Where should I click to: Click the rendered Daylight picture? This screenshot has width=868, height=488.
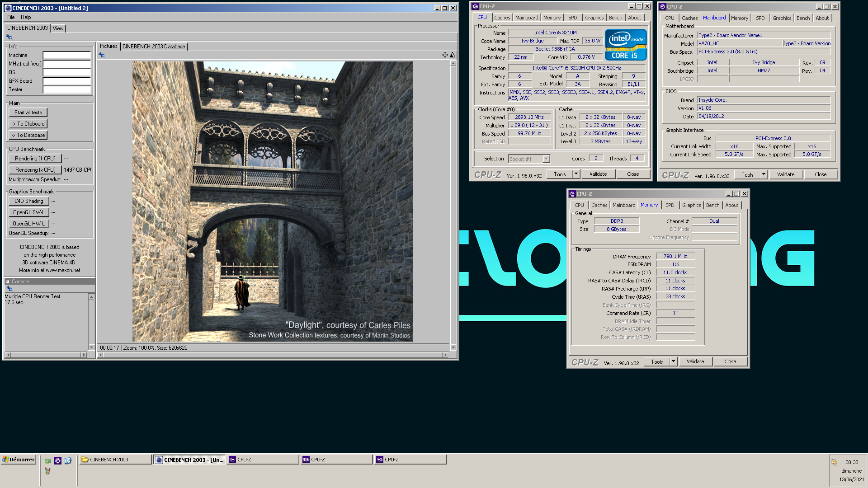(272, 202)
